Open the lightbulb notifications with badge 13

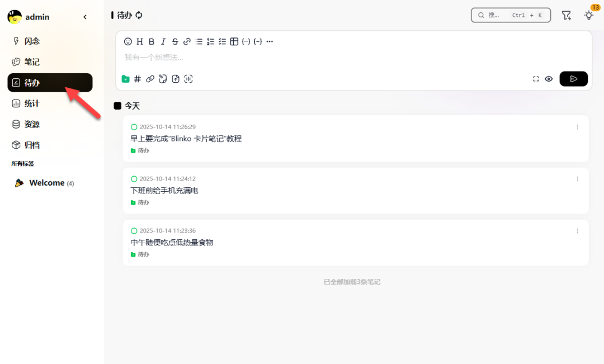point(589,16)
